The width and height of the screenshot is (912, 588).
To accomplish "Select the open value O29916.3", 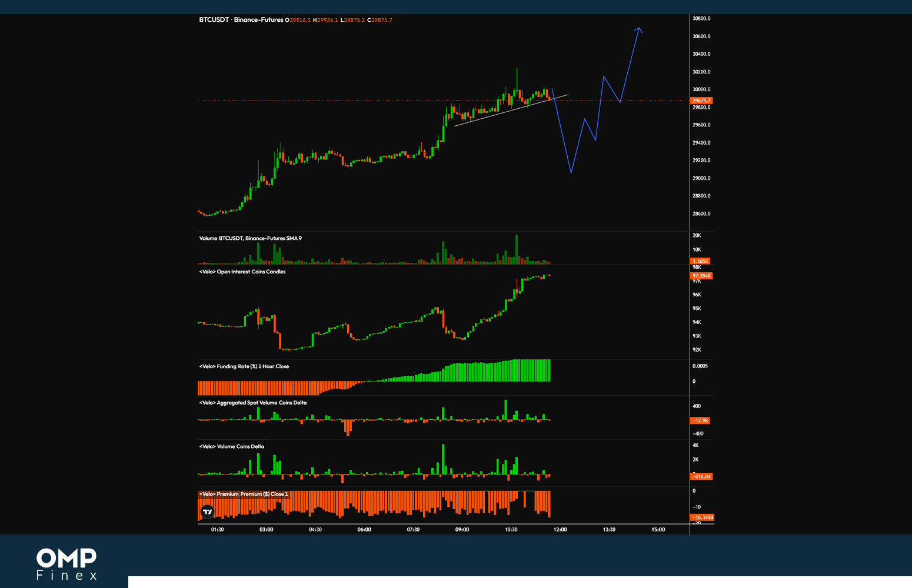I will tap(298, 20).
